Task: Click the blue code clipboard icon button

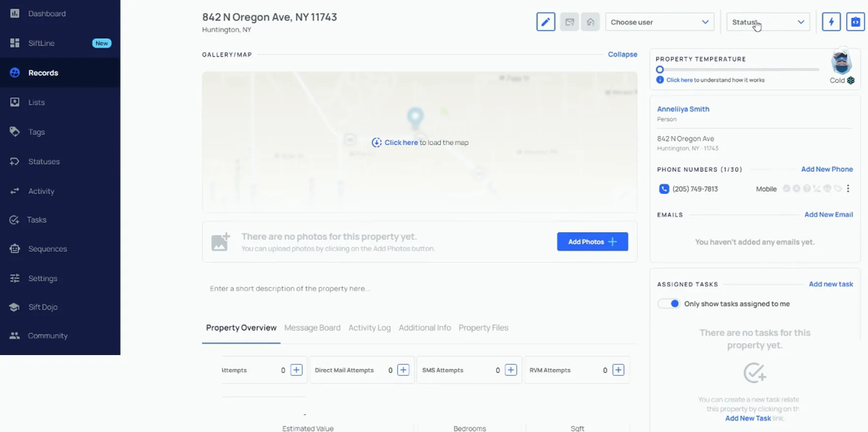Action: pyautogui.click(x=856, y=22)
